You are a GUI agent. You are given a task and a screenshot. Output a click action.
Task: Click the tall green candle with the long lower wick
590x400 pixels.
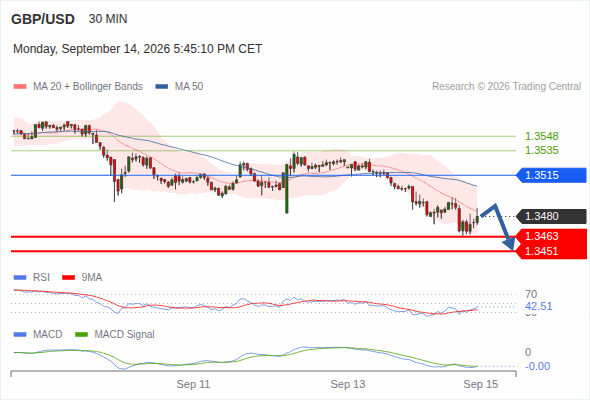coord(287,189)
